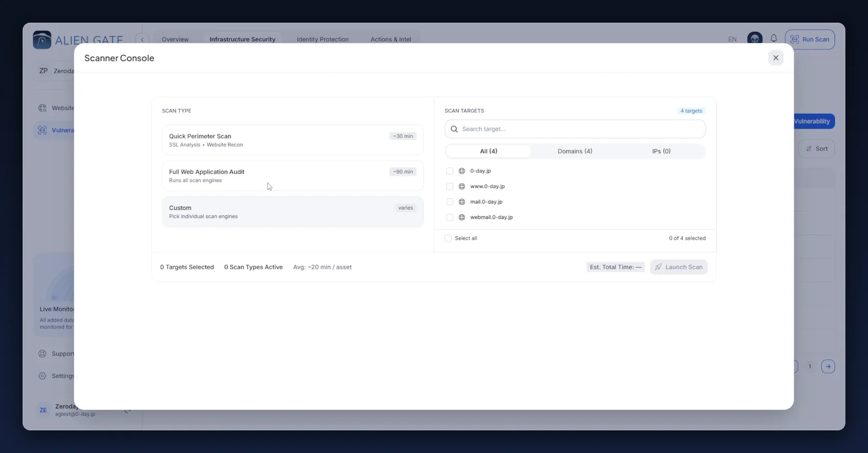
Task: Pick the Custom scan type
Action: [293, 212]
